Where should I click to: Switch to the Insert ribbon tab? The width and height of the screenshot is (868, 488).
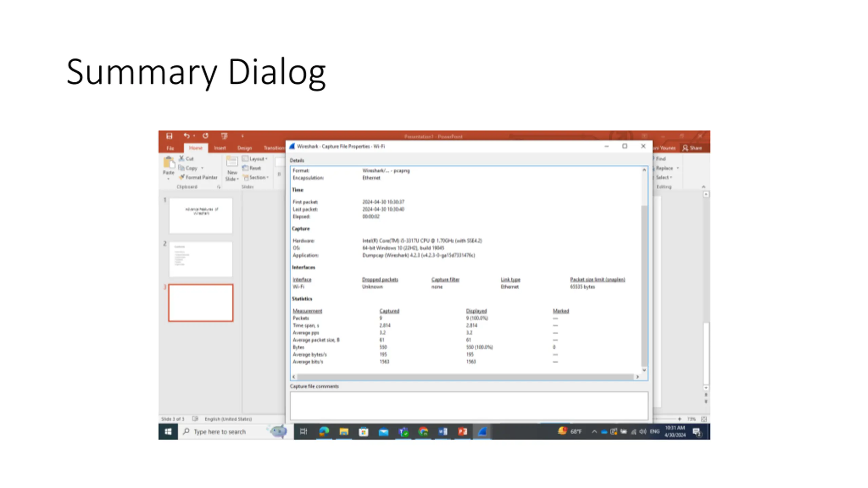[x=220, y=148]
